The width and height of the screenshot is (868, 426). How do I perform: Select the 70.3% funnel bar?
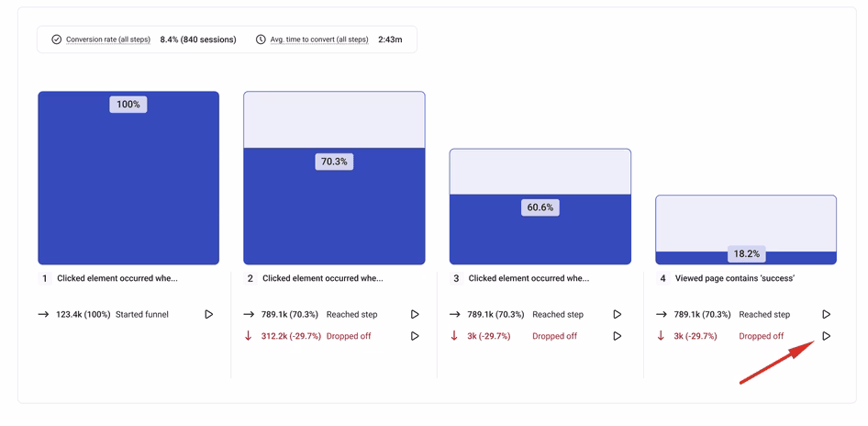pyautogui.click(x=334, y=206)
